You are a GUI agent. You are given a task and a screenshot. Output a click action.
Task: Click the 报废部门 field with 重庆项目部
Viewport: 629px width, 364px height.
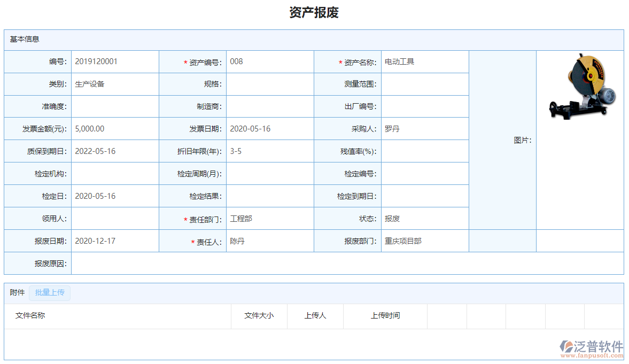click(x=424, y=241)
